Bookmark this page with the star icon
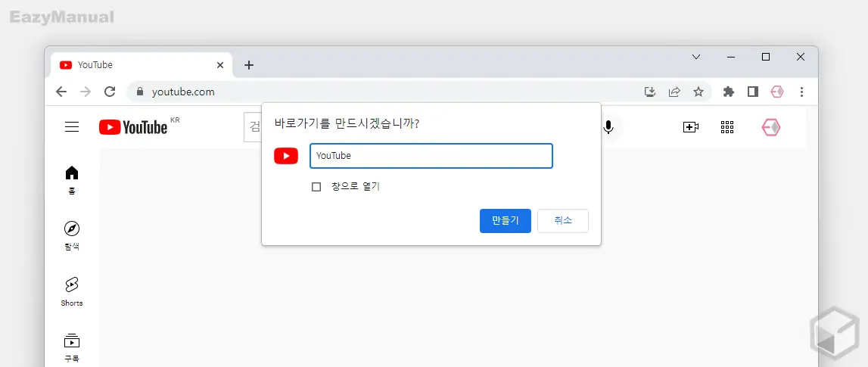 [x=698, y=92]
